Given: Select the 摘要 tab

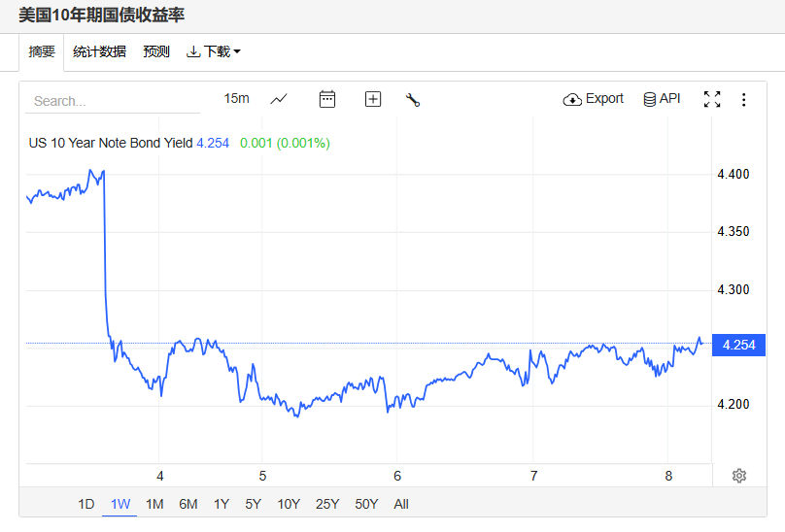Looking at the screenshot, I should [42, 51].
